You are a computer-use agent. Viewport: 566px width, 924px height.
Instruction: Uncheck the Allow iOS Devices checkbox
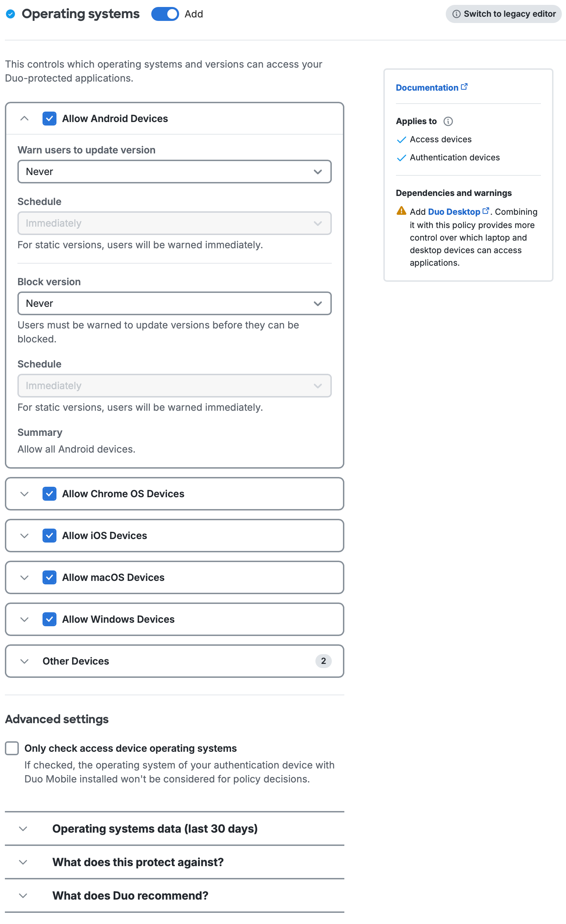point(49,536)
